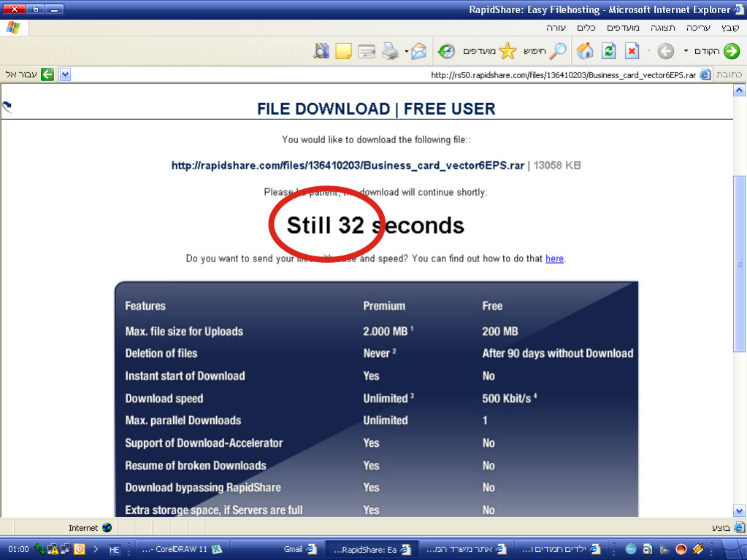Click the Windows flag logo under title bar
The width and height of the screenshot is (747, 560).
point(13,28)
